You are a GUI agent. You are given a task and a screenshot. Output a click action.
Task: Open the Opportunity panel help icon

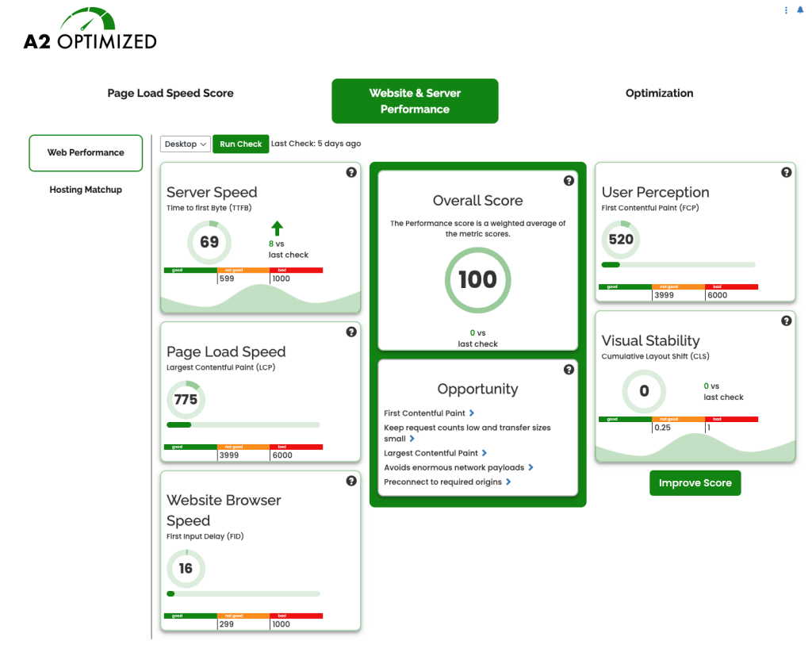click(x=569, y=369)
